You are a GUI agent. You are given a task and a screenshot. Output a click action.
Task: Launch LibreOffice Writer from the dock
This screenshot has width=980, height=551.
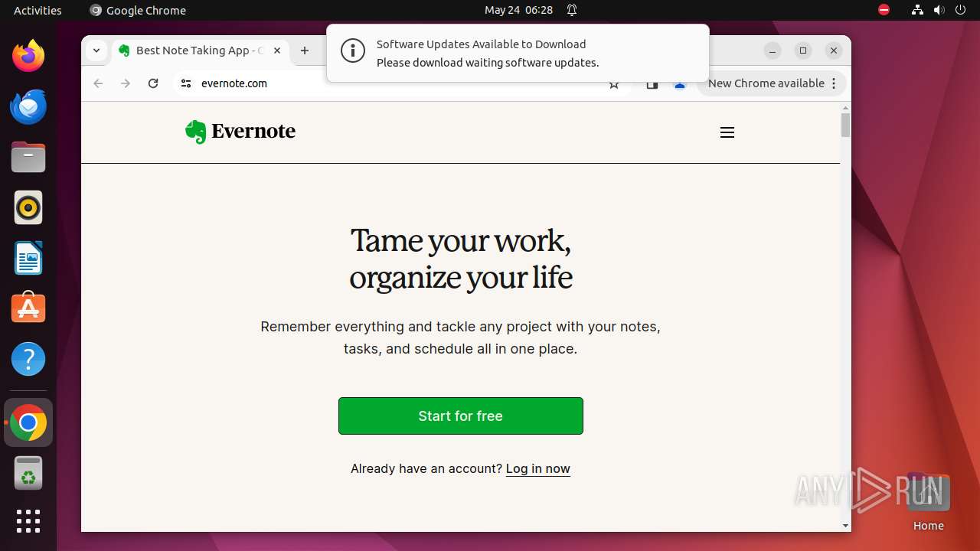tap(28, 258)
